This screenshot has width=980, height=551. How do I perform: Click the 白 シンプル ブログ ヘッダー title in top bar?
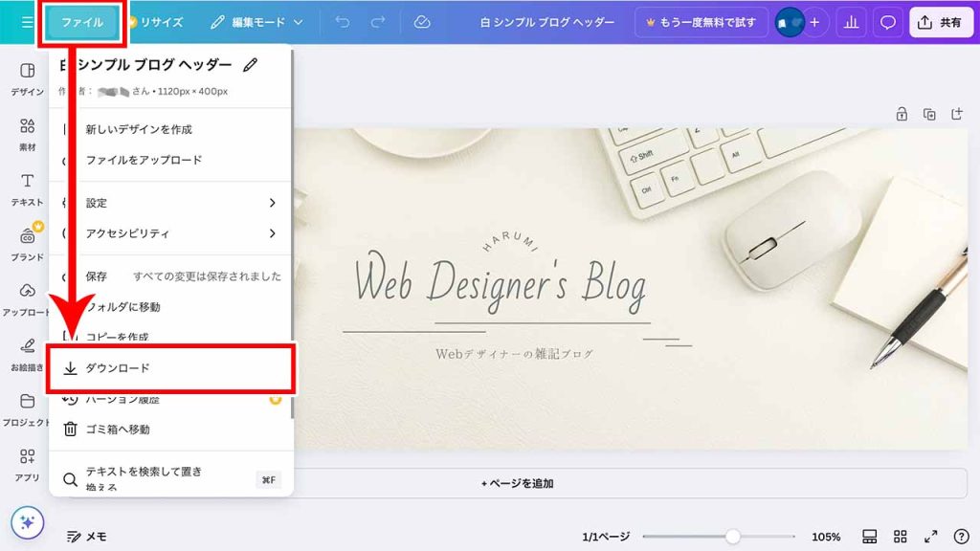pos(546,23)
